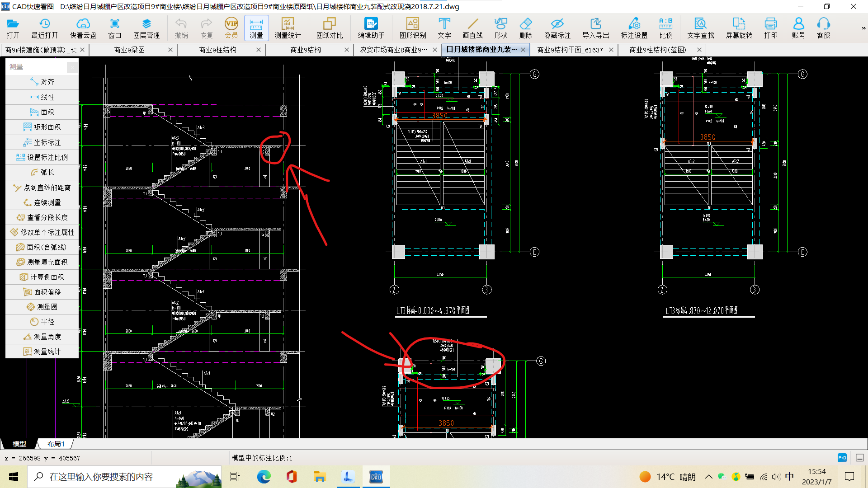Choose 坐标标注 coordinate annotation
This screenshot has width=868, height=488.
click(x=42, y=142)
